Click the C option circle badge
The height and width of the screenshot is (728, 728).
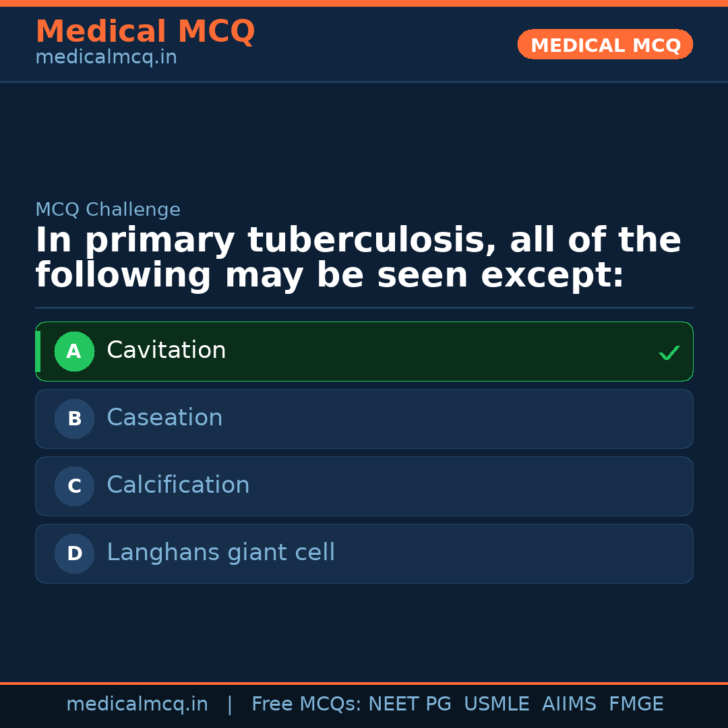pyautogui.click(x=74, y=486)
